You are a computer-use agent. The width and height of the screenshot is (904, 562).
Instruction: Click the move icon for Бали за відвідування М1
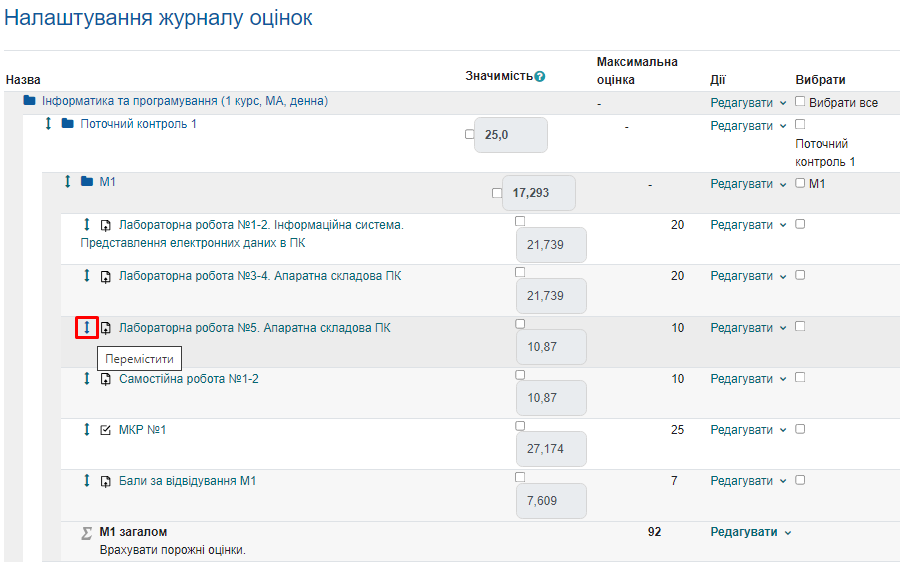pos(87,481)
